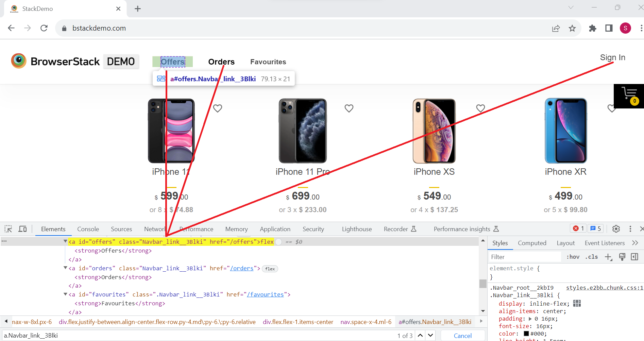Open DevTools settings gear
This screenshot has height=341, width=644.
pyautogui.click(x=616, y=229)
